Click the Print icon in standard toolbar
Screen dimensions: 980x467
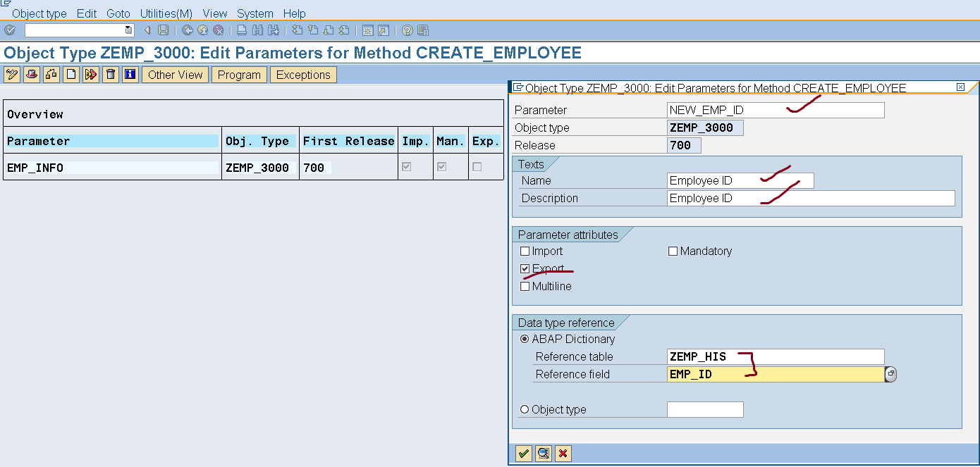pyautogui.click(x=242, y=30)
